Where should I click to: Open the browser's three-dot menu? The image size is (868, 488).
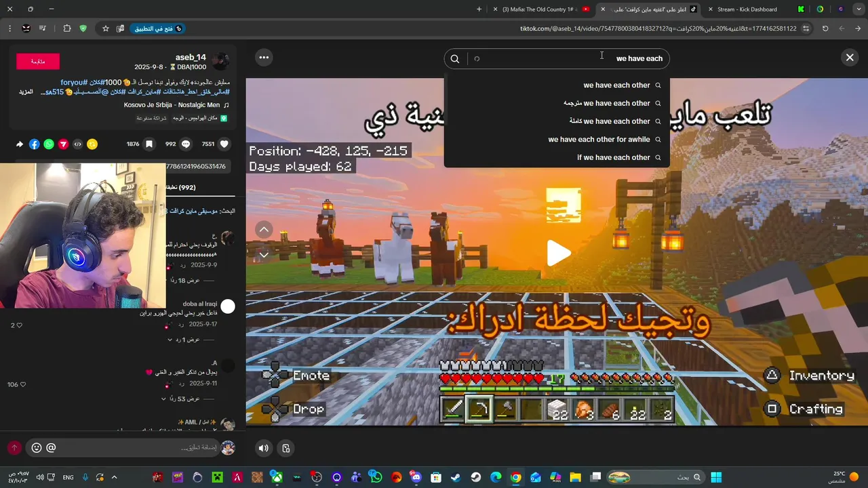click(x=9, y=28)
